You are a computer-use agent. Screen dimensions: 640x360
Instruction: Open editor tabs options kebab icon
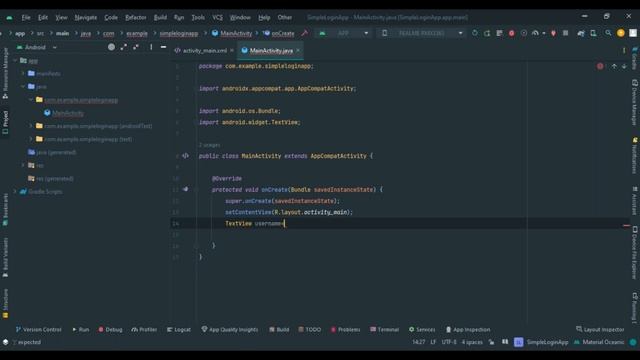coord(624,51)
